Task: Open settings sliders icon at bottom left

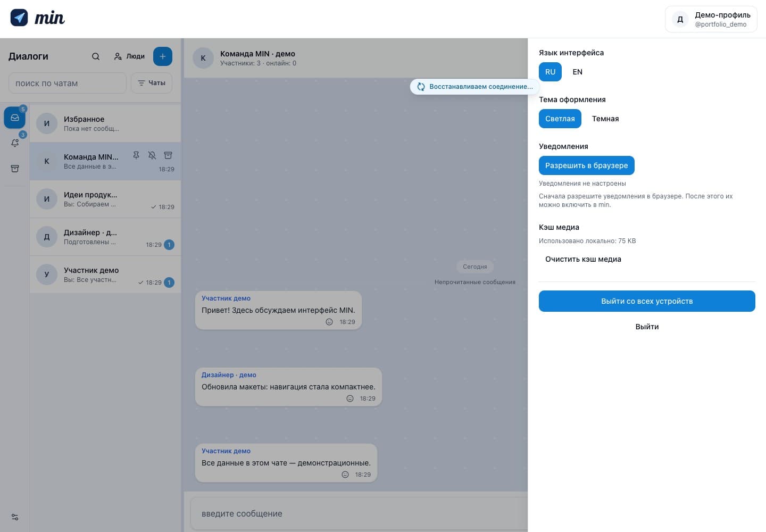Action: pos(15,517)
